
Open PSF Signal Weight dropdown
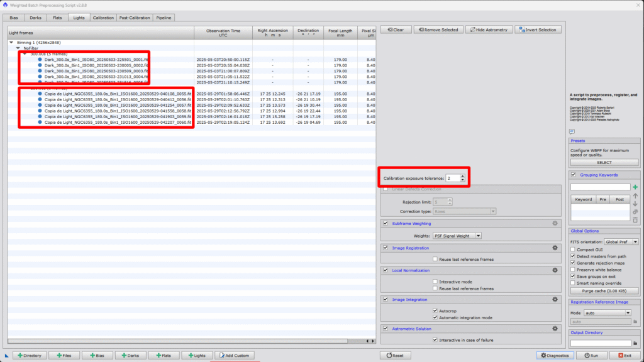[x=457, y=236]
